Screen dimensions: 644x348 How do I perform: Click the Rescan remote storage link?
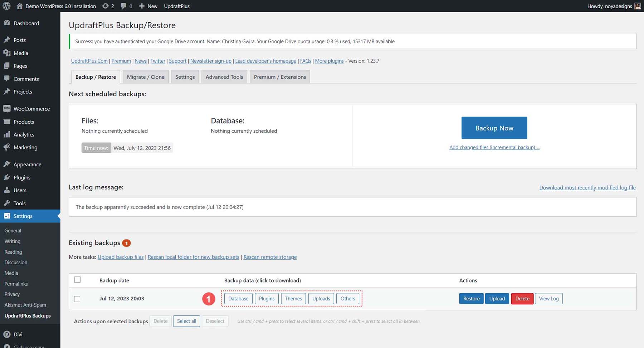[270, 257]
